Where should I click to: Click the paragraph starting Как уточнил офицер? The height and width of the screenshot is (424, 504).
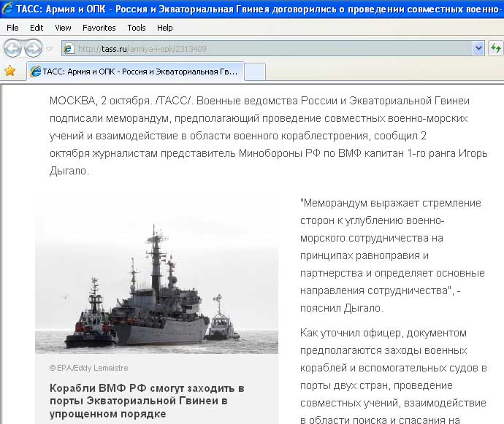tap(394, 376)
